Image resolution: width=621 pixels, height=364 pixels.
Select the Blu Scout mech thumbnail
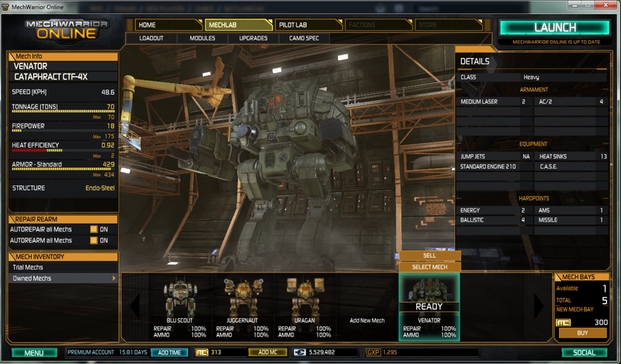[x=179, y=297]
